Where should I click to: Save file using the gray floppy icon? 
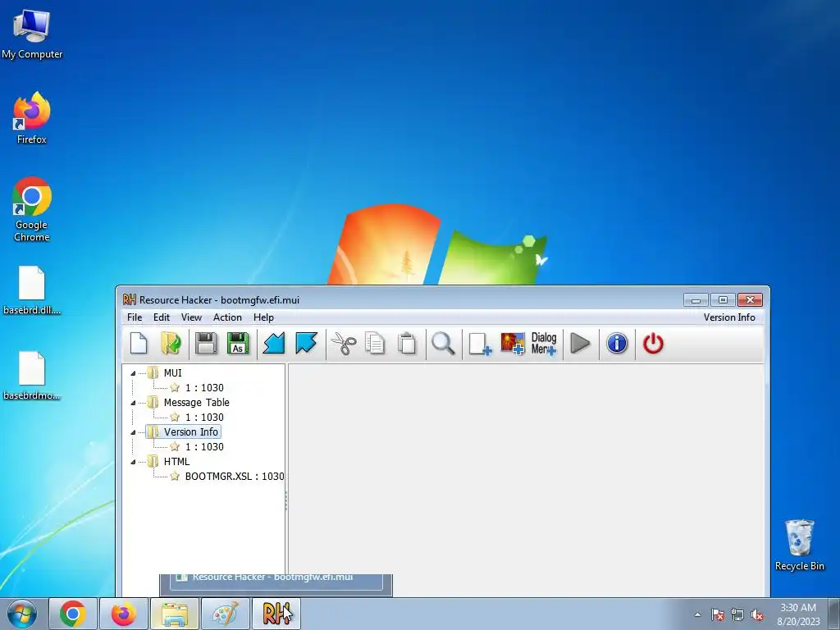[x=206, y=344]
